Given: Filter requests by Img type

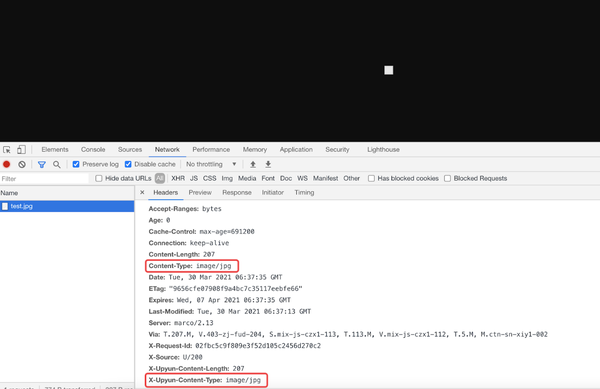Looking at the screenshot, I should [227, 178].
